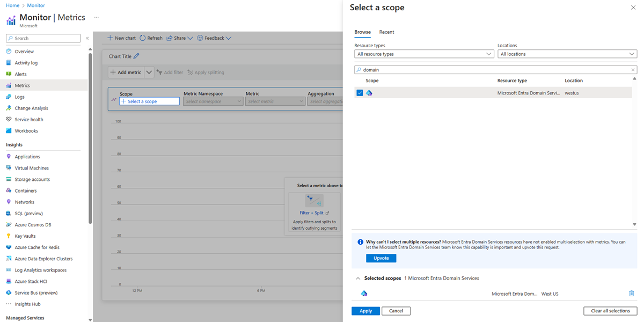The height and width of the screenshot is (322, 644).
Task: Click the westus location cell
Action: [x=572, y=93]
